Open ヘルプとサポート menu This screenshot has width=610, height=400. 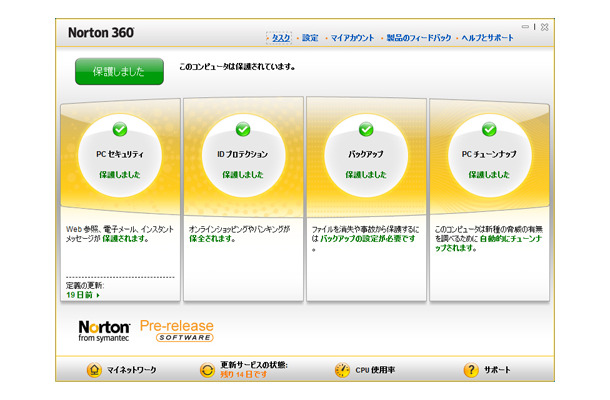(487, 38)
